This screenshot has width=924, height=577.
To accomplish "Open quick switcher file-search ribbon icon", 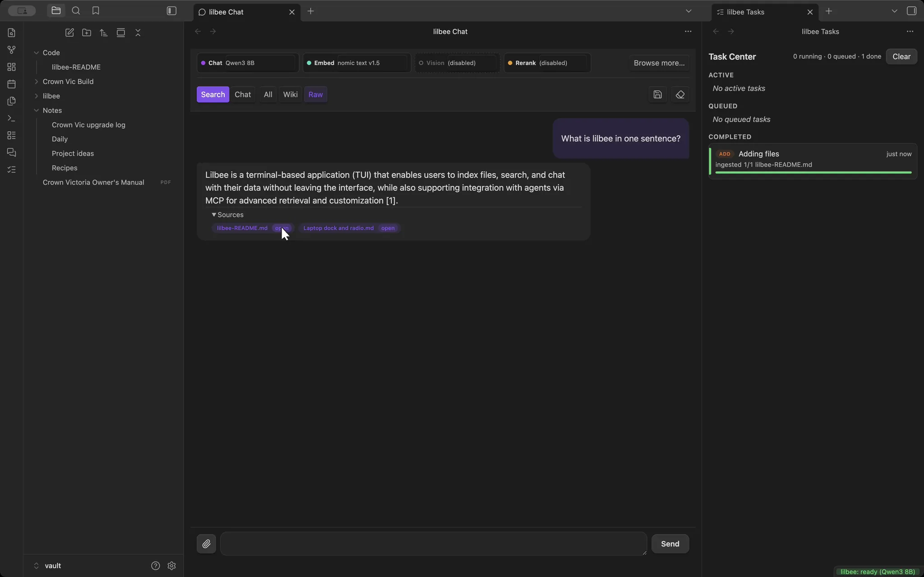I will tap(12, 32).
